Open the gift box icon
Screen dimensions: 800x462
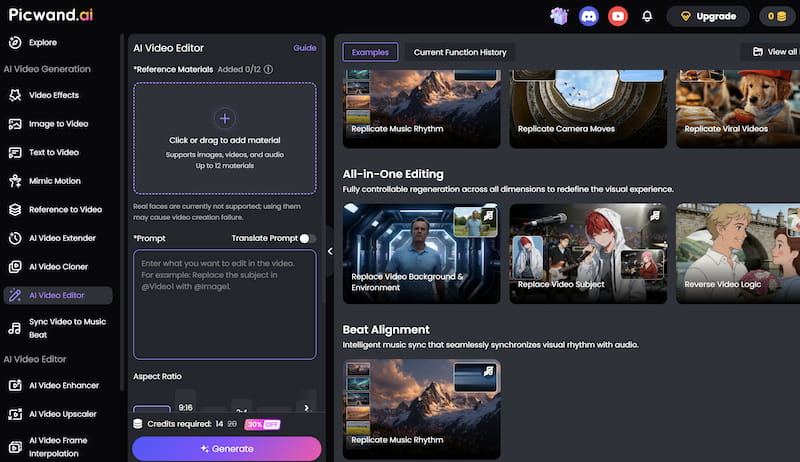click(x=559, y=16)
